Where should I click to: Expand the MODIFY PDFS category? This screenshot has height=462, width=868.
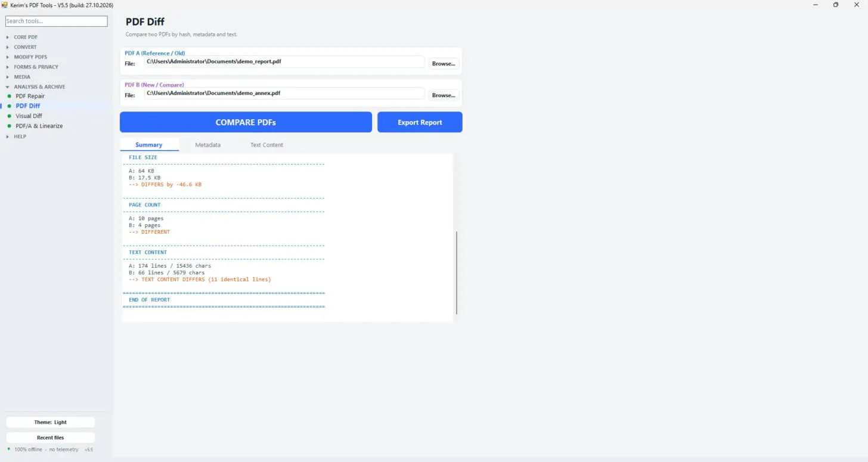[30, 57]
